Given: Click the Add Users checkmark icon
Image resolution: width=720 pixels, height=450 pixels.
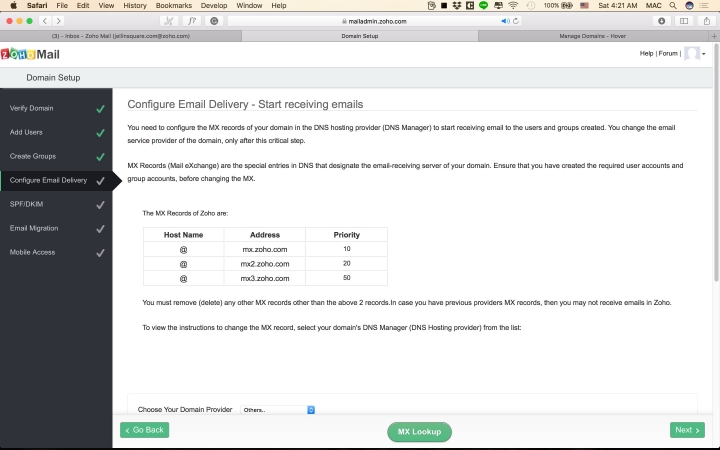Looking at the screenshot, I should 100,133.
